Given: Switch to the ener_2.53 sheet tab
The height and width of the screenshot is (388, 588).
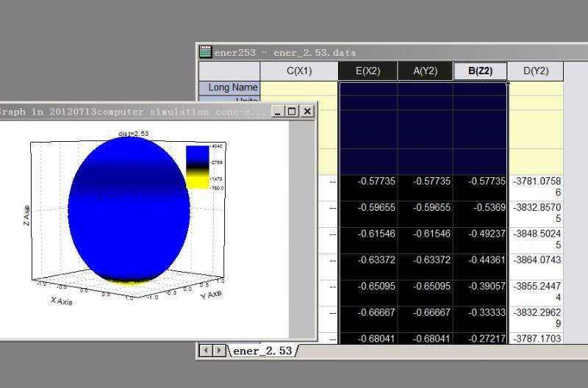Looking at the screenshot, I should click(262, 351).
